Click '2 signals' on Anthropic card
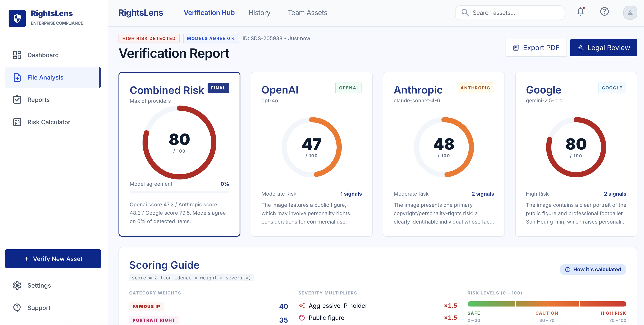This screenshot has width=644, height=325. click(x=483, y=194)
